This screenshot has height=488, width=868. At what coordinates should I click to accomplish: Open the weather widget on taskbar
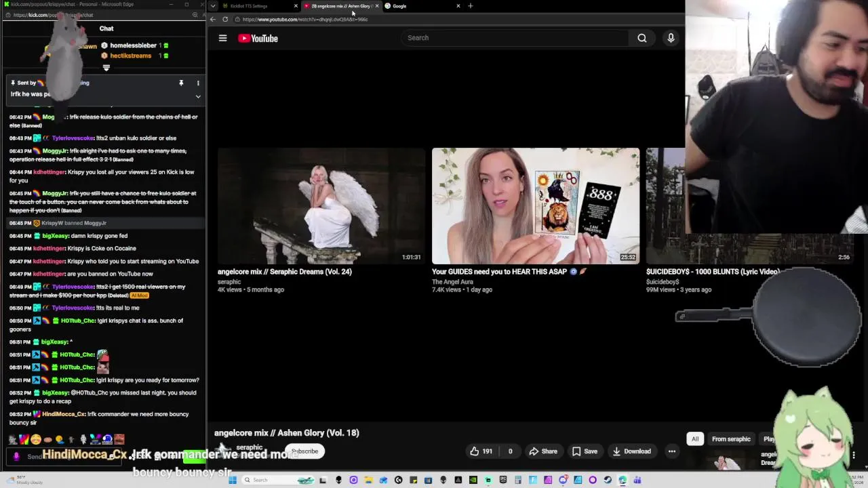(x=24, y=481)
